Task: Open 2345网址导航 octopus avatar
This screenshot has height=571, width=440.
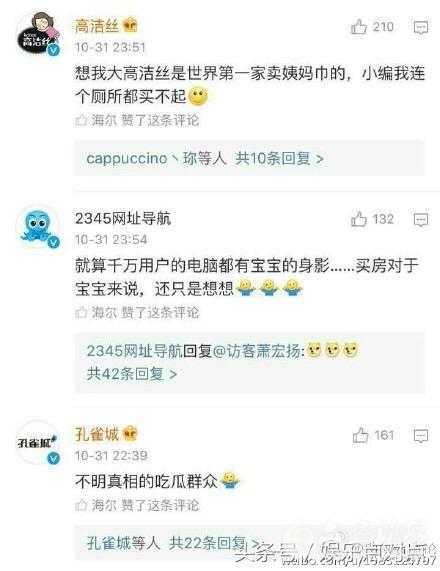Action: [x=39, y=226]
